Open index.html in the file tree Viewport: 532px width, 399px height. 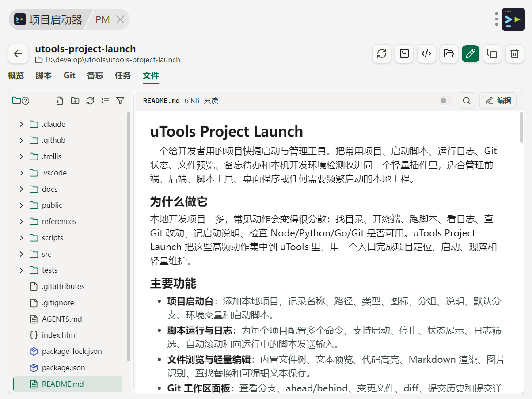coord(68,335)
